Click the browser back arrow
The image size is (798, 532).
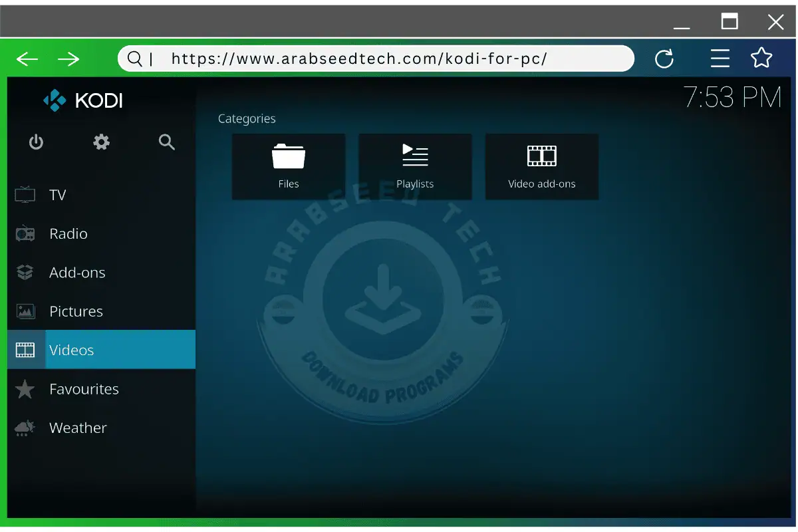pos(27,59)
